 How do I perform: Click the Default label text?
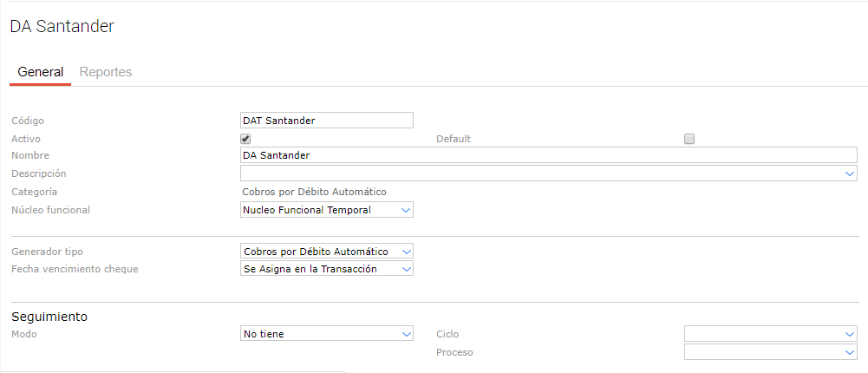coord(454,139)
